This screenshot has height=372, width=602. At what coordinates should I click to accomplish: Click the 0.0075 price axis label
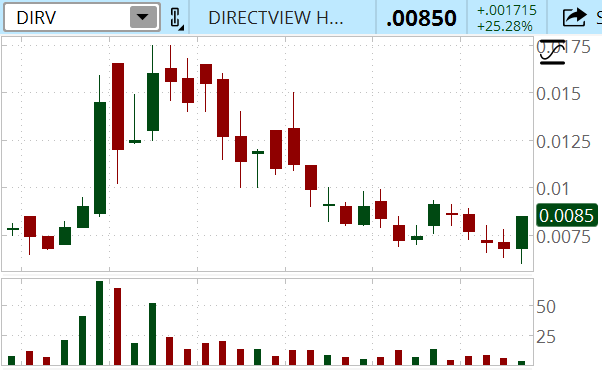tap(563, 237)
